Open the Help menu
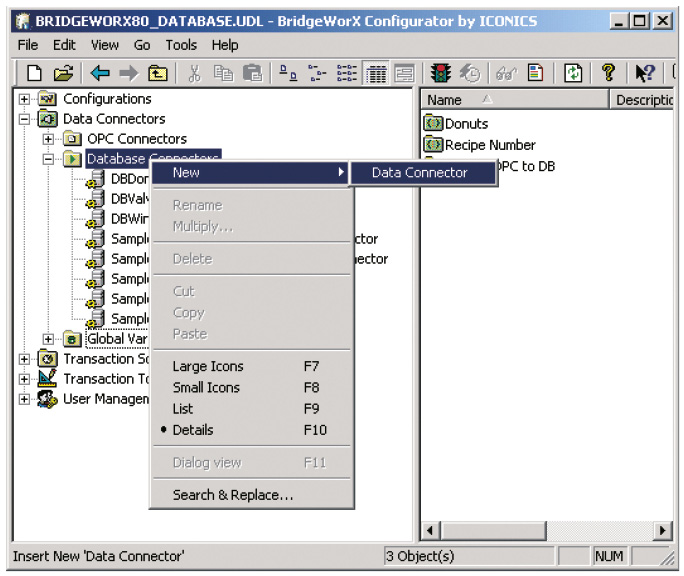This screenshot has height=576, width=684. coord(225,45)
